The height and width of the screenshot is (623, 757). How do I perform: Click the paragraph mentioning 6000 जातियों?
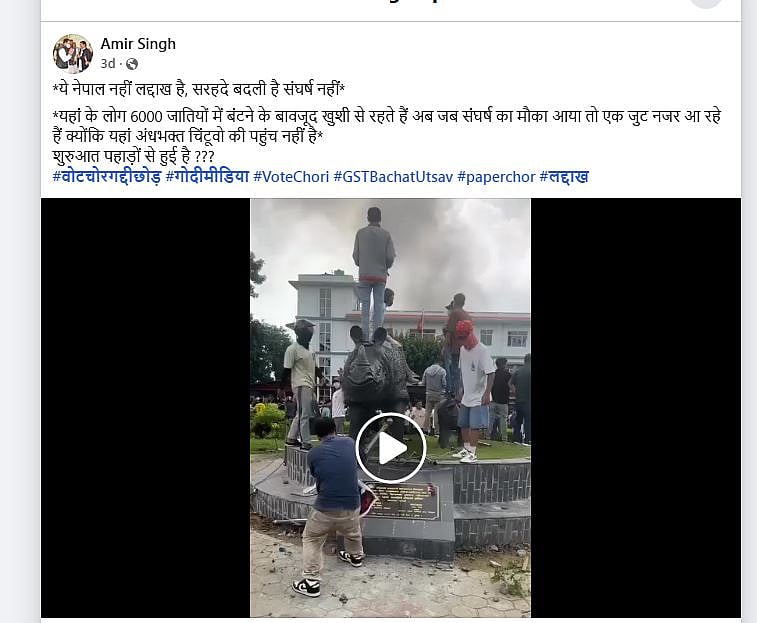tap(386, 126)
